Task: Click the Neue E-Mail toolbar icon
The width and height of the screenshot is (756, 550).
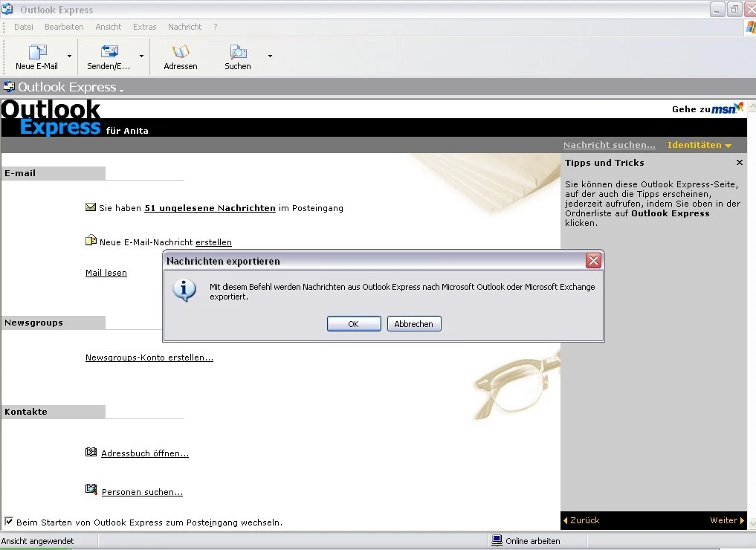Action: pos(37,51)
